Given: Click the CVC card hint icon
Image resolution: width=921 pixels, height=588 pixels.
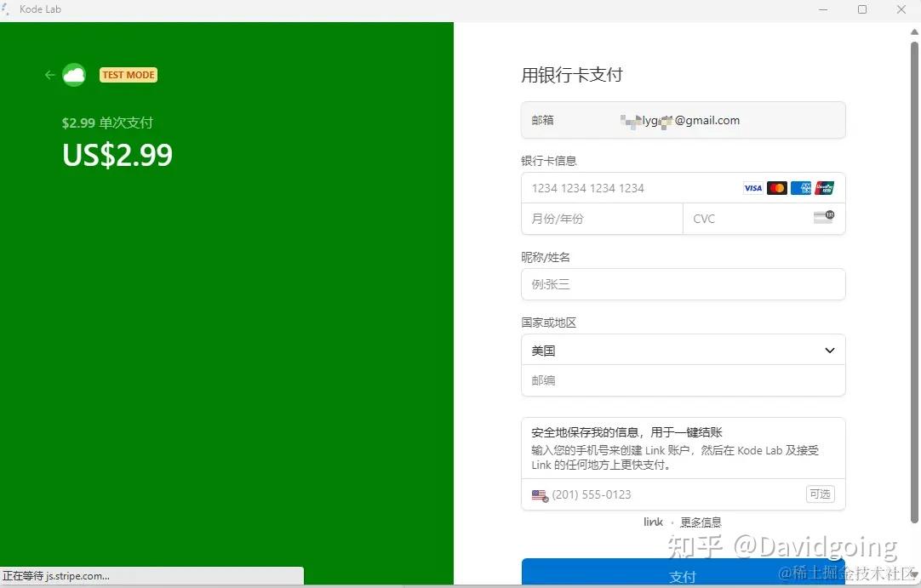Looking at the screenshot, I should tap(823, 217).
